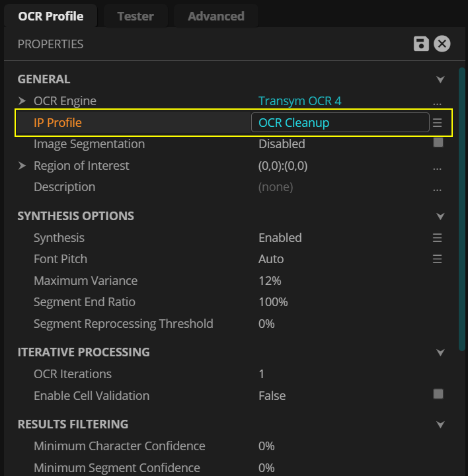Click the close icon beside the save icon
468x476 pixels.
442,44
